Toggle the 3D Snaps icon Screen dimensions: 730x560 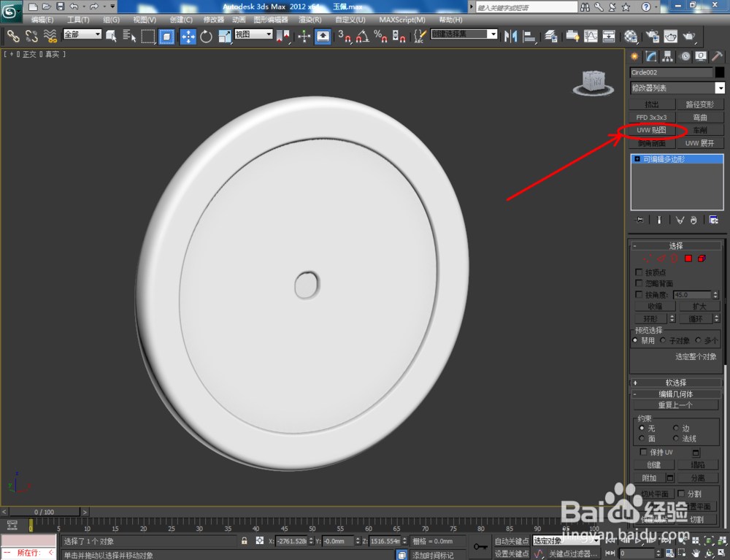pos(345,37)
